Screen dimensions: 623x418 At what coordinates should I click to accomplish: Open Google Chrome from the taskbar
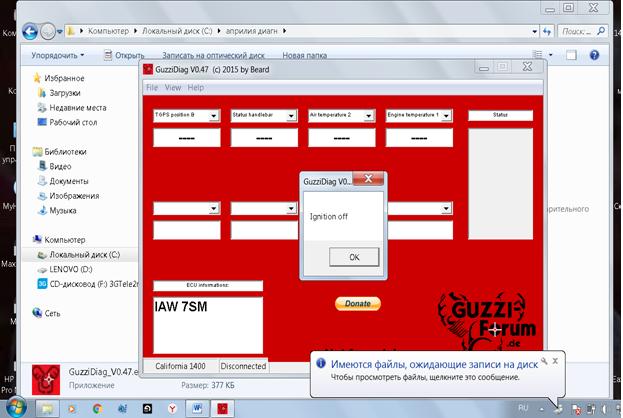(x=97, y=408)
